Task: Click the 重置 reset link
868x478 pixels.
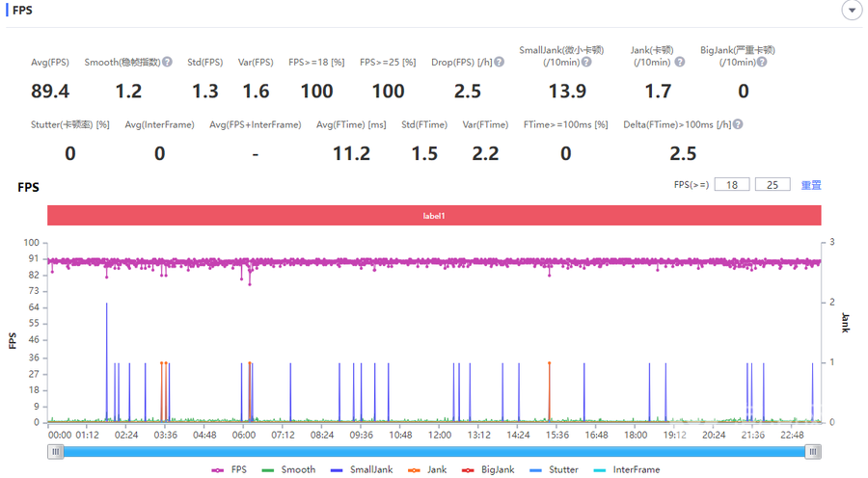Action: [811, 185]
